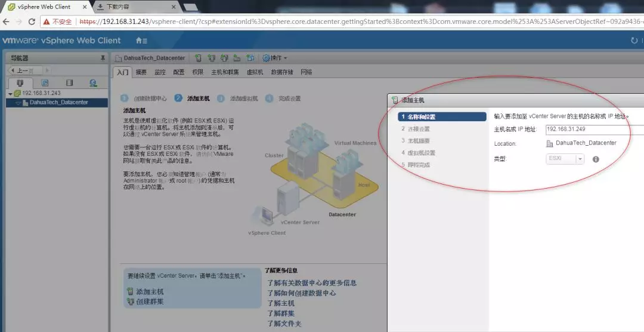Click the navigator forward history arrow

click(x=47, y=70)
